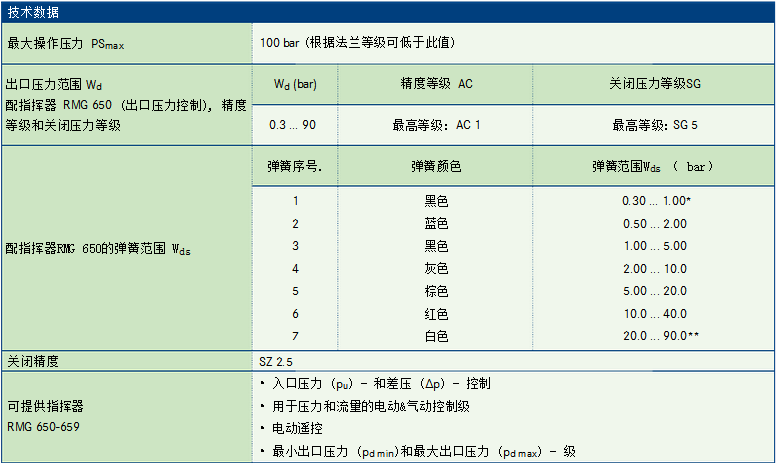This screenshot has width=776, height=463.
Task: Click the 弹簧序号 column header
Action: 295,166
